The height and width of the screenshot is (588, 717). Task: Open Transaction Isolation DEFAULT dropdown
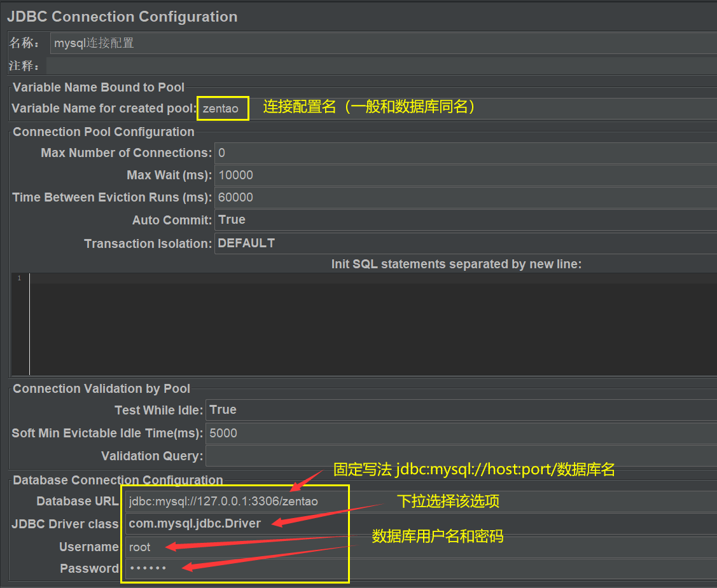click(x=466, y=243)
